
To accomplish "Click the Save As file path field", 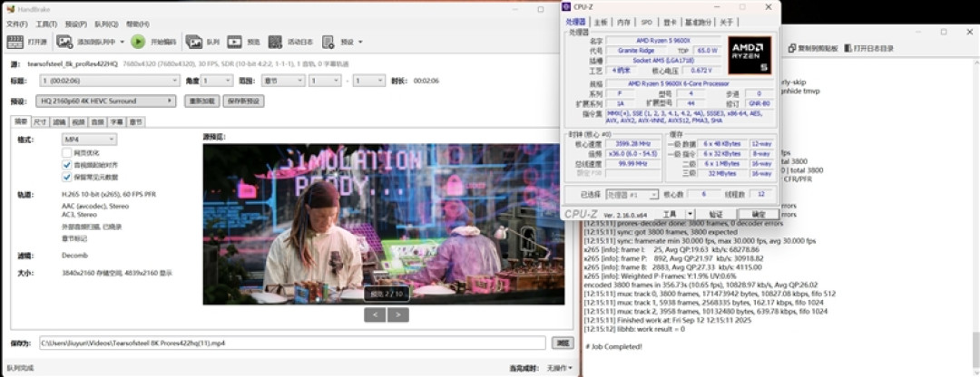I will coord(292,343).
